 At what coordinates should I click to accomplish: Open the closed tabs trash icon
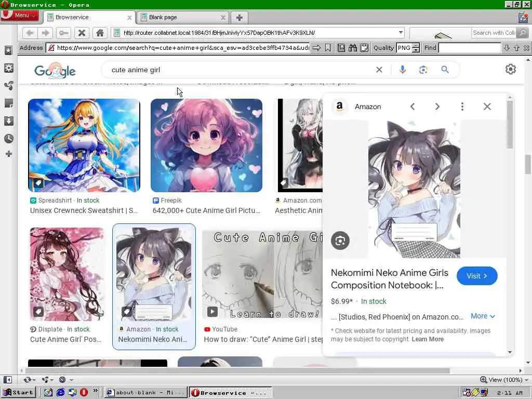524,17
